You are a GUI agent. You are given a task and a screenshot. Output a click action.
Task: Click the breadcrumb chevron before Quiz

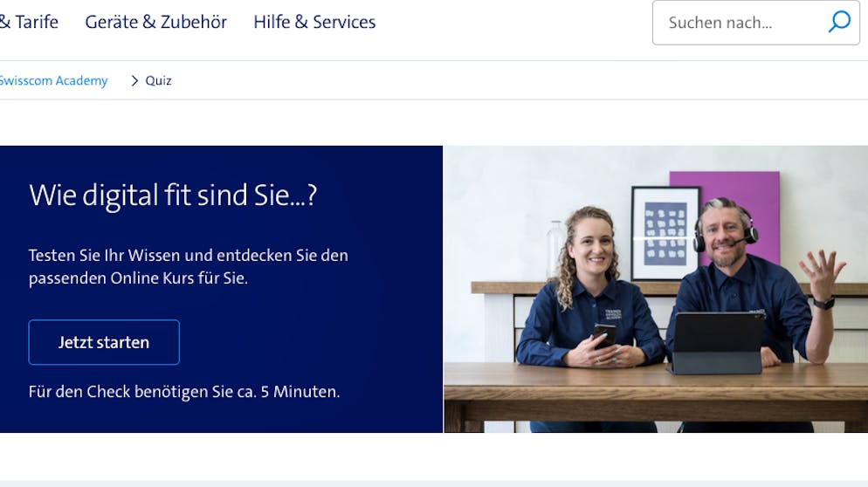click(134, 81)
